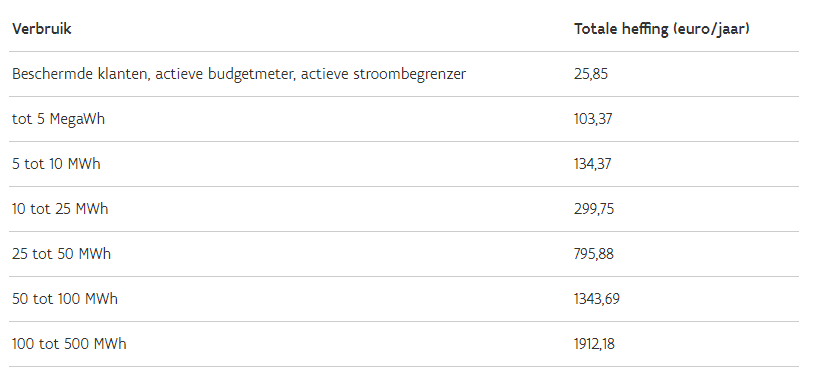Click the word stroombegrenzer in first row
The image size is (814, 372).
pyautogui.click(x=410, y=75)
